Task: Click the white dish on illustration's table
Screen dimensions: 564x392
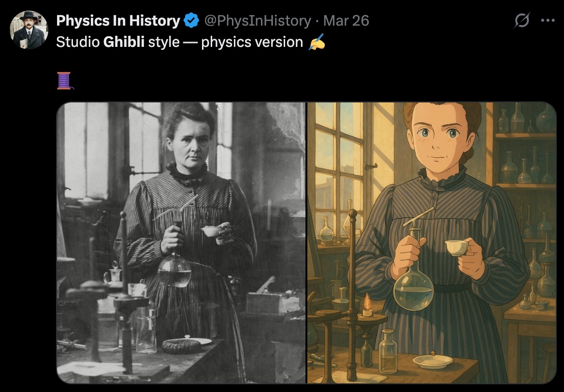Action: click(433, 362)
